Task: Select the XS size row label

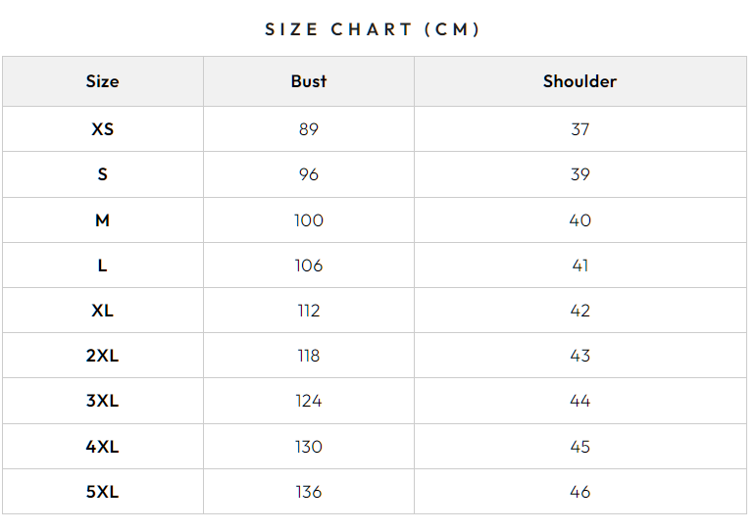Action: point(102,129)
